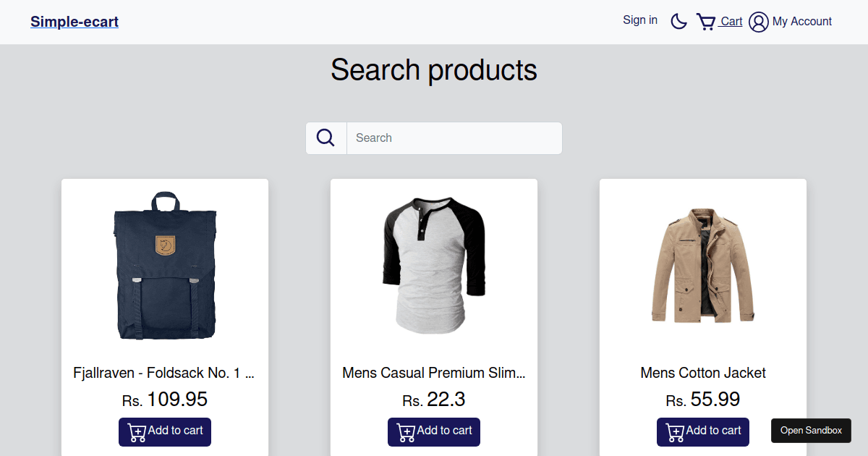868x456 pixels.
Task: Click the shopping cart icon in header
Action: click(x=706, y=22)
